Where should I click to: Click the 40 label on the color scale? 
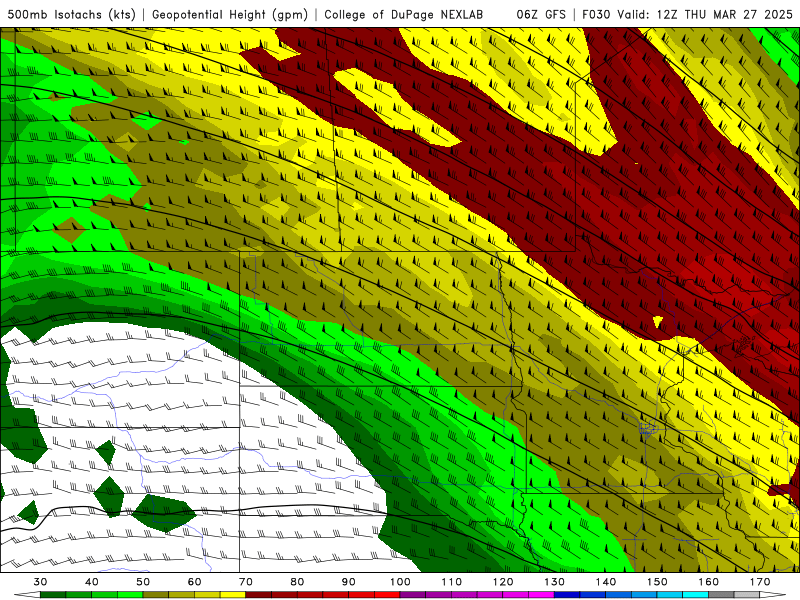coord(92,582)
